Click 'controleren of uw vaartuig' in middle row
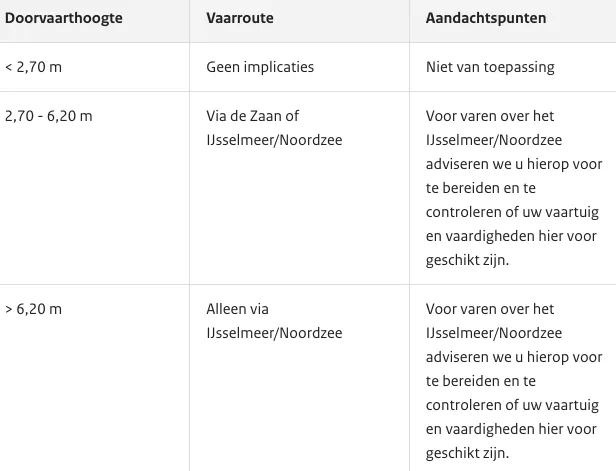The image size is (616, 471). (x=512, y=212)
